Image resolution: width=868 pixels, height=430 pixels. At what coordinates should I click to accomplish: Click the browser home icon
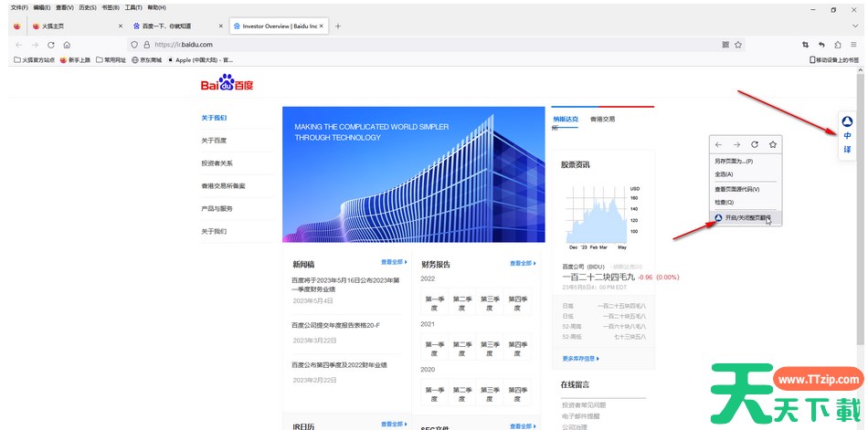[67, 44]
